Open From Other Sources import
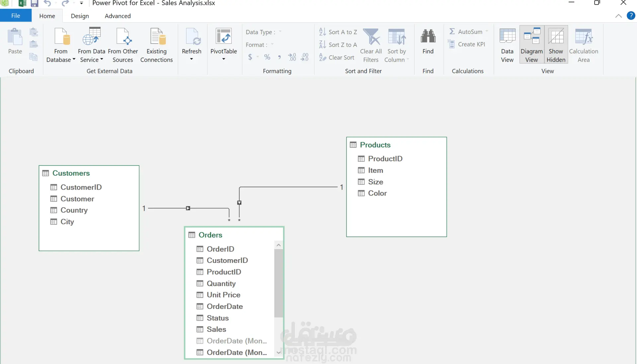 (123, 45)
